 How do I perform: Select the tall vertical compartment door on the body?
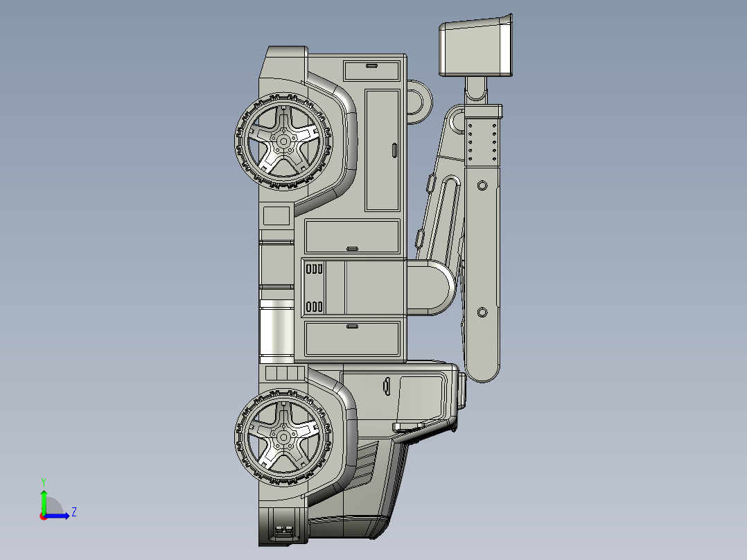[382, 150]
